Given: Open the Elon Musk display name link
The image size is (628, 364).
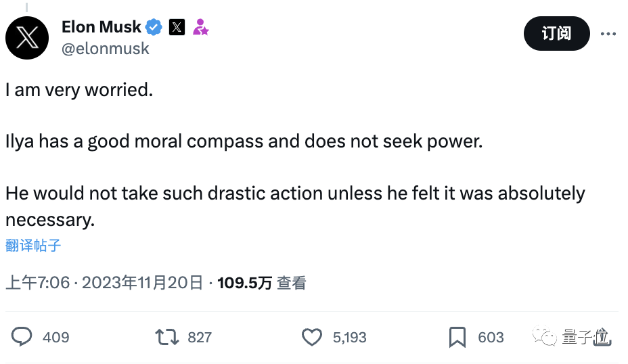Looking at the screenshot, I should coord(102,27).
